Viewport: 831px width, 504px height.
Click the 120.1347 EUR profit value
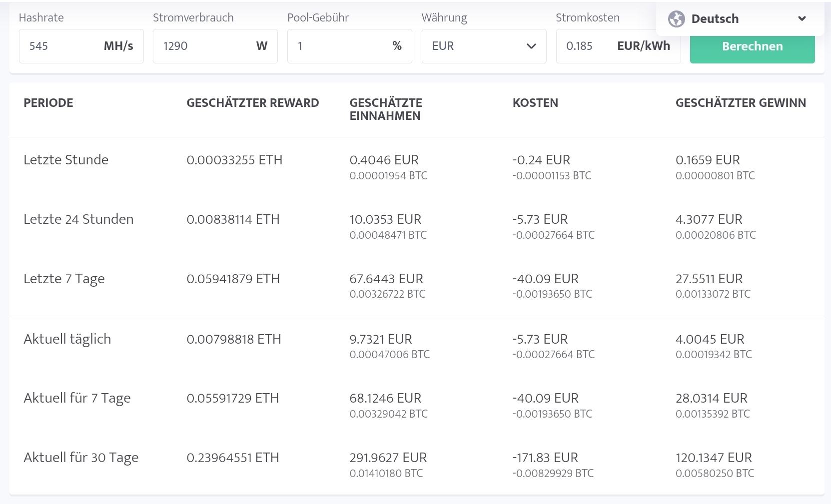point(714,458)
